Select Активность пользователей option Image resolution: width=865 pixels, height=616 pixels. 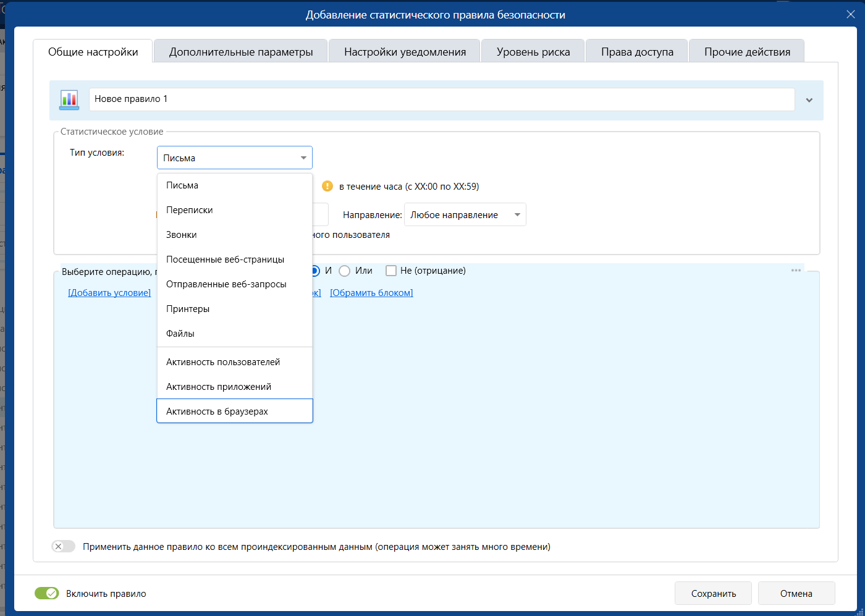pyautogui.click(x=235, y=362)
